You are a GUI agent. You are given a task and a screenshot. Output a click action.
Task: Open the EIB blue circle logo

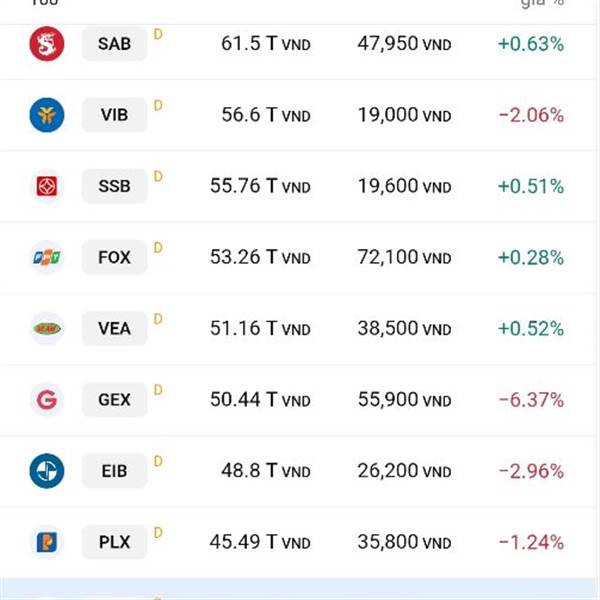[47, 471]
